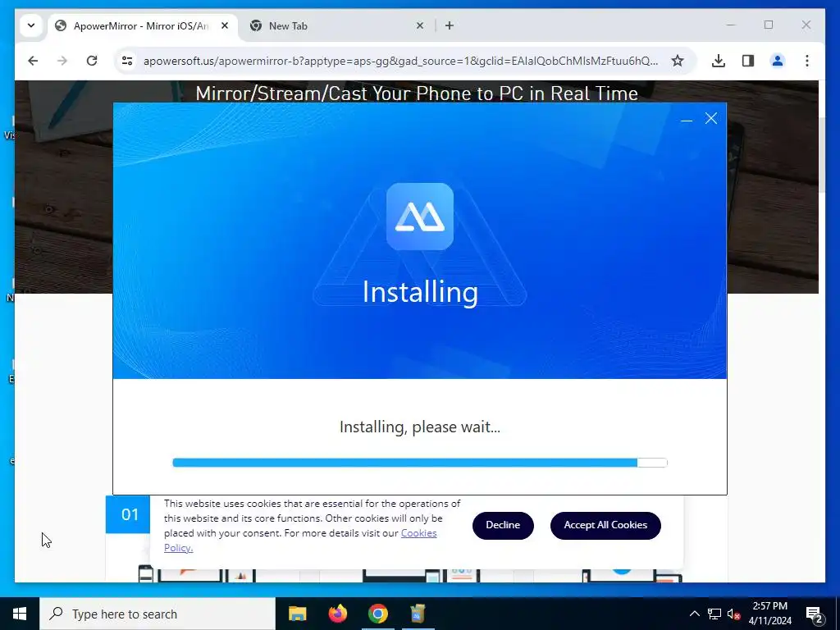
Task: View site information icon in address bar
Action: coord(127,61)
